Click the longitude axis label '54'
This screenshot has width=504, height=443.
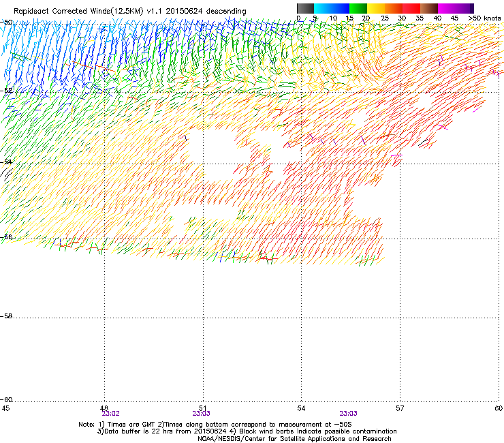pos(301,408)
